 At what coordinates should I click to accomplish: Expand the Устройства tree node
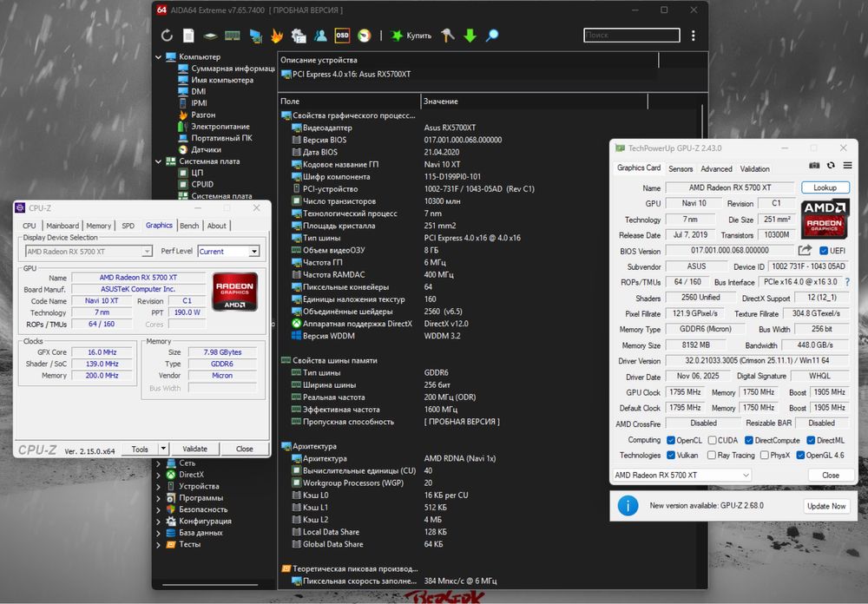coord(158,487)
